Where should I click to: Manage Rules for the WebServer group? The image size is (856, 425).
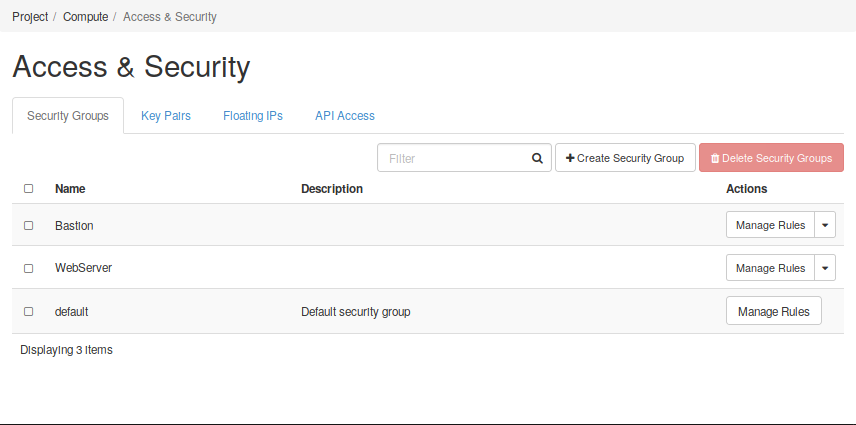770,268
